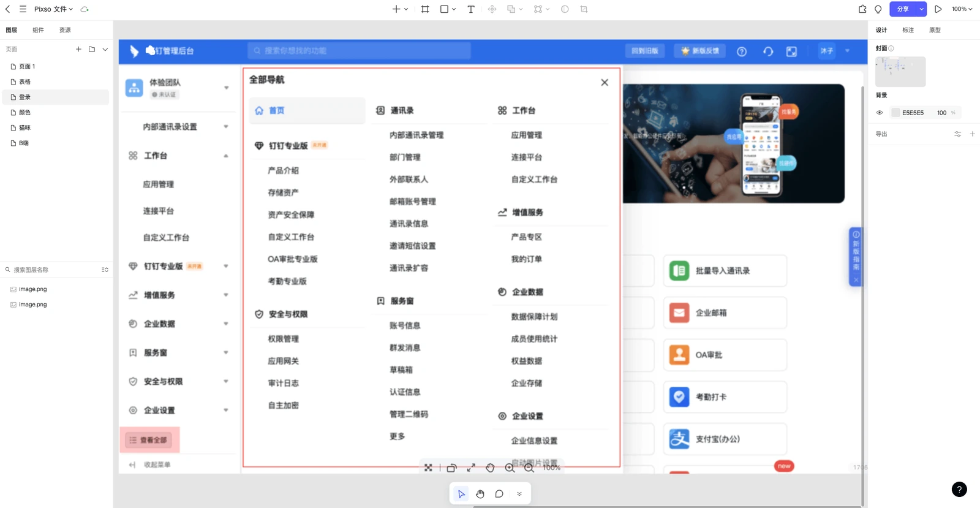Click the cloud sync status icon
This screenshot has height=508, width=980.
[85, 9]
